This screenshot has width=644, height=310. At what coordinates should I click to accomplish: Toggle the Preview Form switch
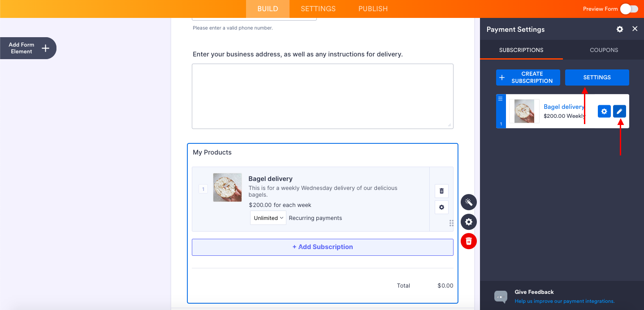click(x=629, y=9)
